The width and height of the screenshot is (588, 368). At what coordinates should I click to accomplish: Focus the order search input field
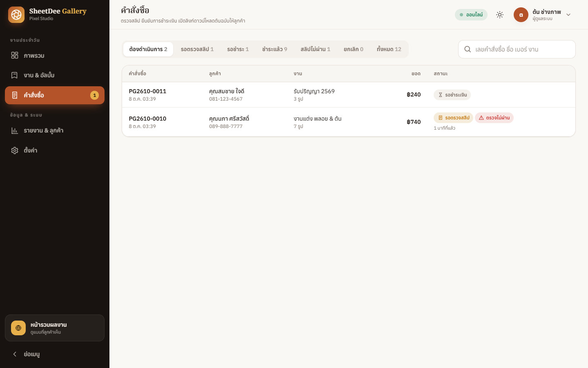[x=517, y=49]
